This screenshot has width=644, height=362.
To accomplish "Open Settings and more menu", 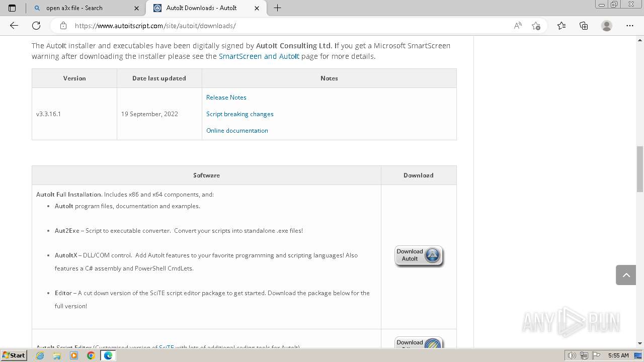I will click(630, 26).
